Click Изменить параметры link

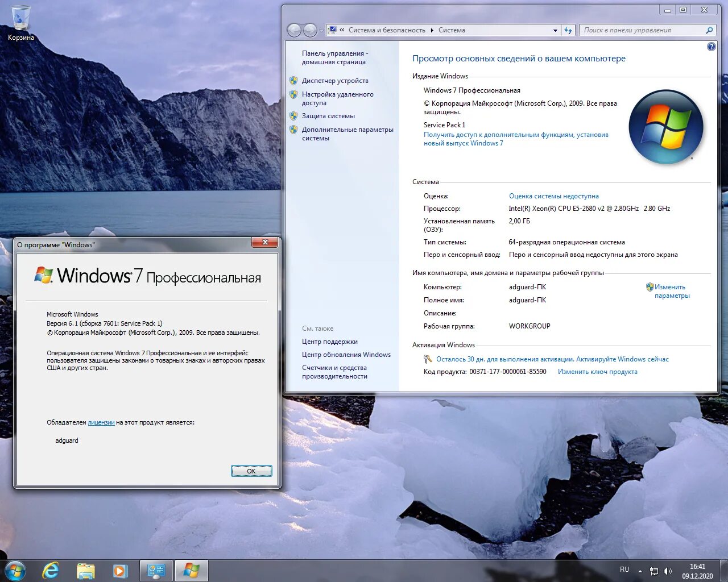pyautogui.click(x=672, y=291)
